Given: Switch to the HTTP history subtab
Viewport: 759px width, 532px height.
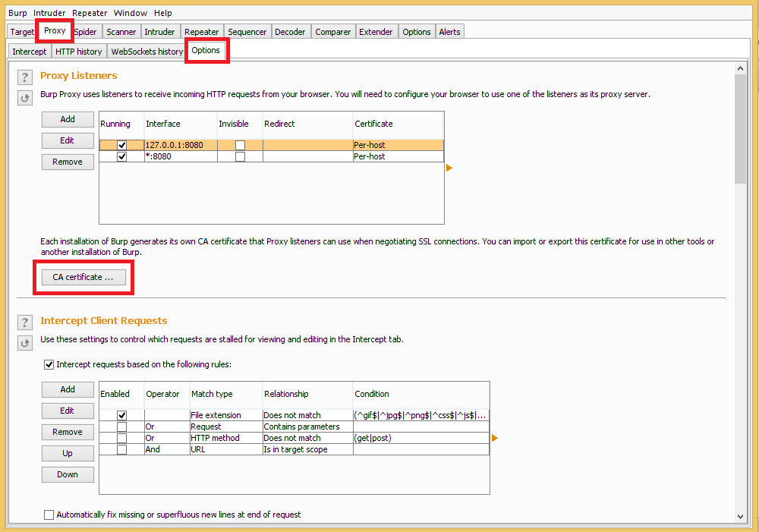Looking at the screenshot, I should coord(78,51).
